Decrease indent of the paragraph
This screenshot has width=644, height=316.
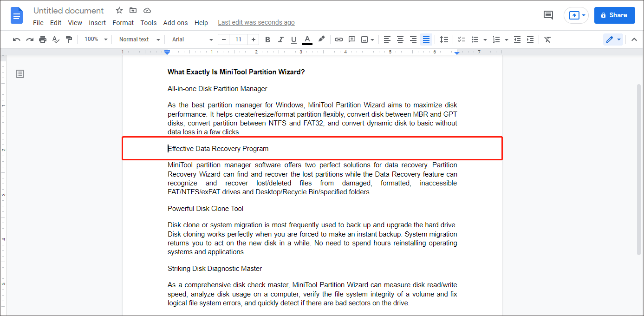click(517, 39)
